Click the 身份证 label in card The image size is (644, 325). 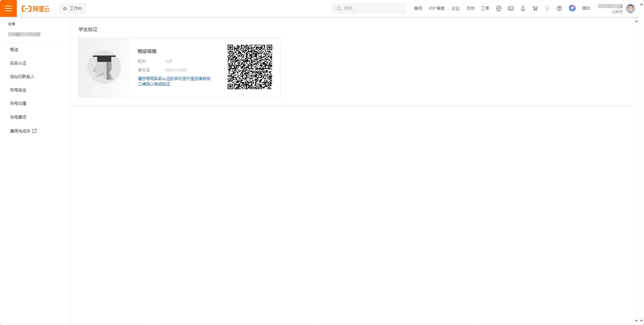(x=144, y=70)
